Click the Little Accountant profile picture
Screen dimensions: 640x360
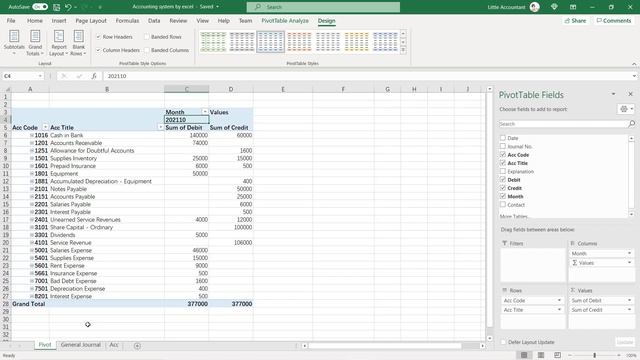pos(535,7)
